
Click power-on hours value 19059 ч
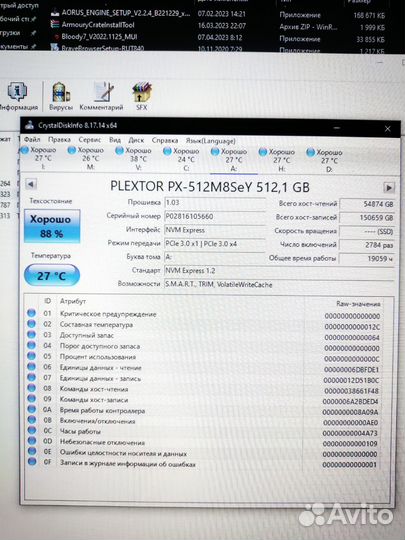point(367,258)
